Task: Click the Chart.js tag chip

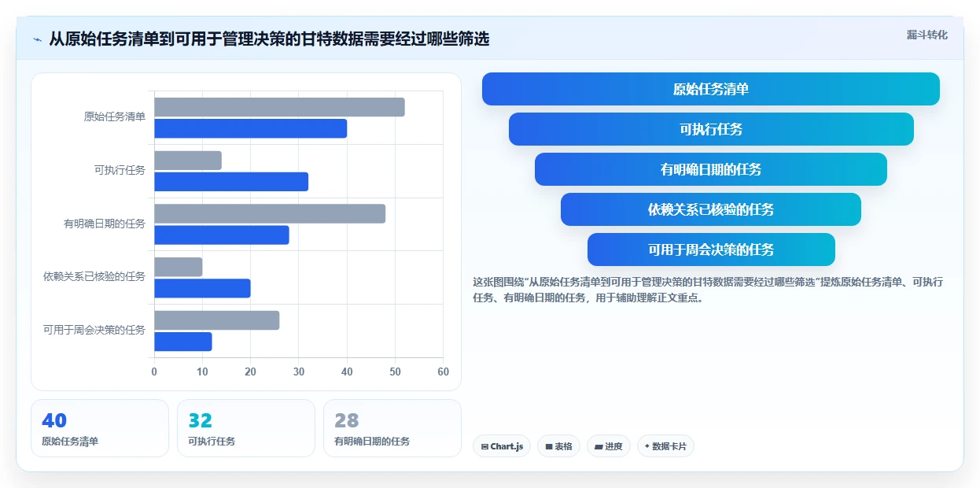Action: (502, 446)
